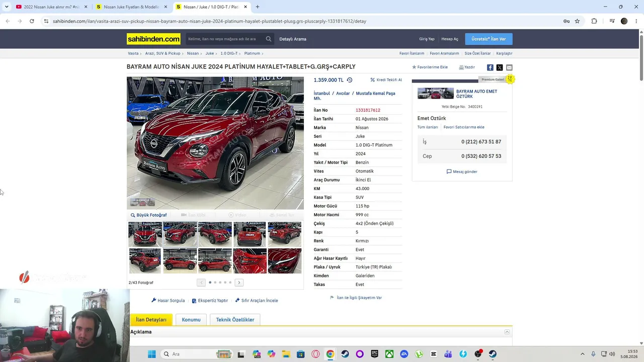The width and height of the screenshot is (644, 362).
Task: Send a message via Mesaj gönder
Action: (x=462, y=171)
